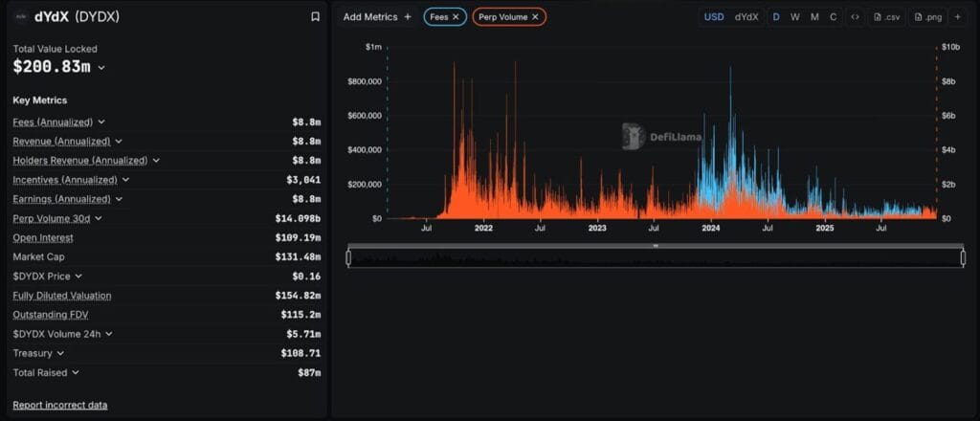Click the $10b right axis label
The width and height of the screenshot is (980, 421).
coord(950,48)
